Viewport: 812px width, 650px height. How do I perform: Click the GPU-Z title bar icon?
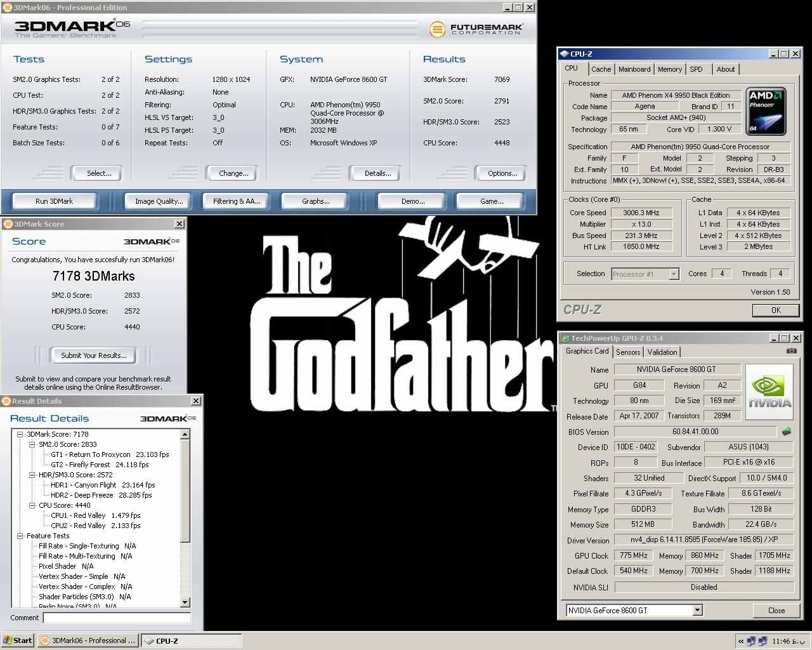click(565, 338)
